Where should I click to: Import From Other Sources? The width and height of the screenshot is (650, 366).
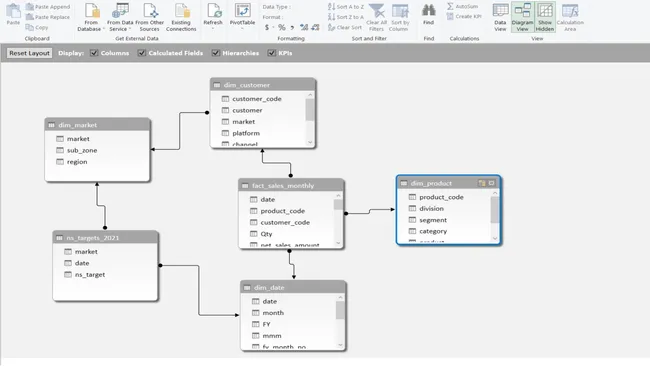(x=150, y=17)
